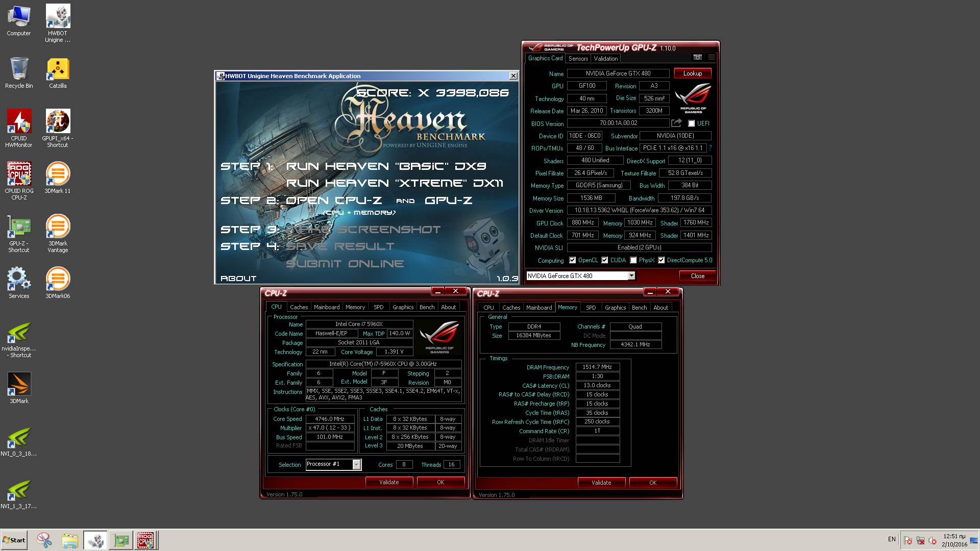Select the GPUPI_x64 shortcut icon
The image size is (980, 551).
tap(58, 129)
